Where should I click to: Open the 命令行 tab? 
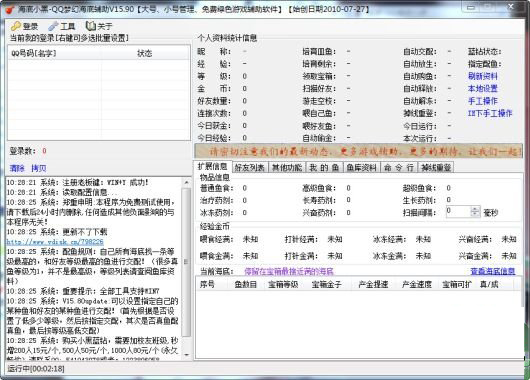(399, 167)
